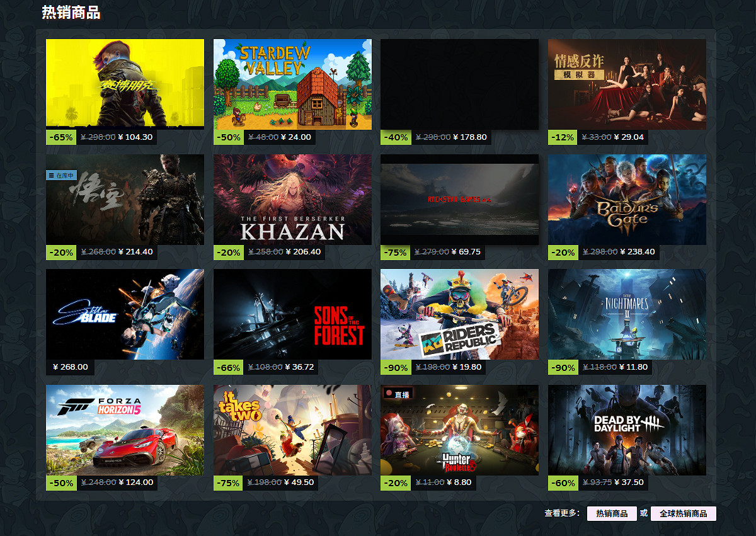756x536 pixels.
Task: Open the Dead by Daylight thumbnail
Action: point(627,430)
